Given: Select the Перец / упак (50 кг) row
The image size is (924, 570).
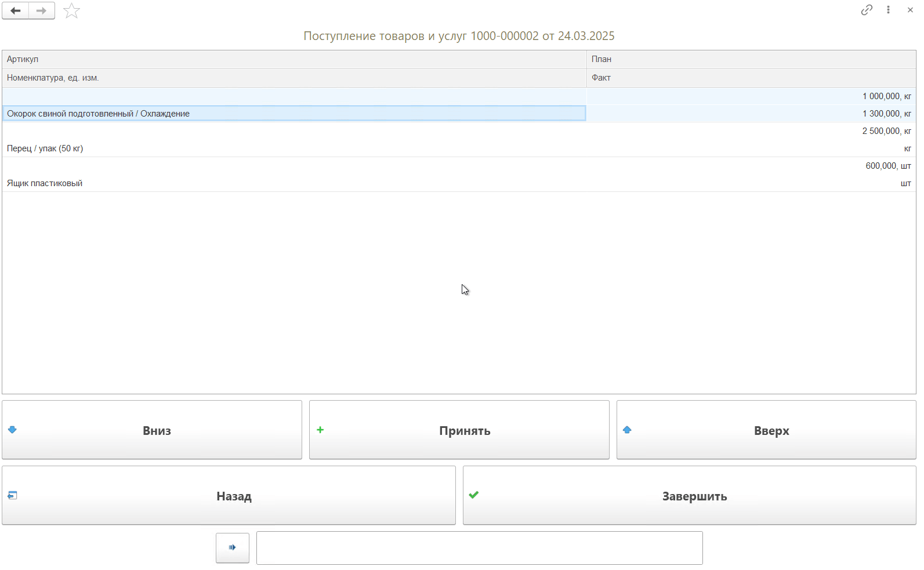Looking at the screenshot, I should point(293,148).
